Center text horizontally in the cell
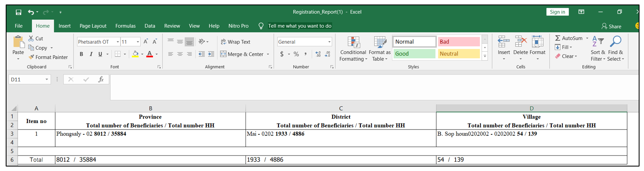The width and height of the screenshot is (644, 171). click(180, 54)
